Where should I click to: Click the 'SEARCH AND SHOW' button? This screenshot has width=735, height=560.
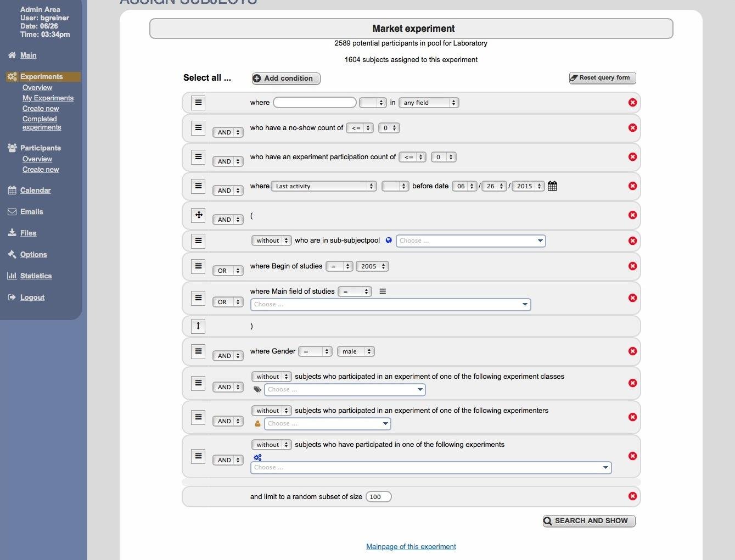(x=588, y=520)
